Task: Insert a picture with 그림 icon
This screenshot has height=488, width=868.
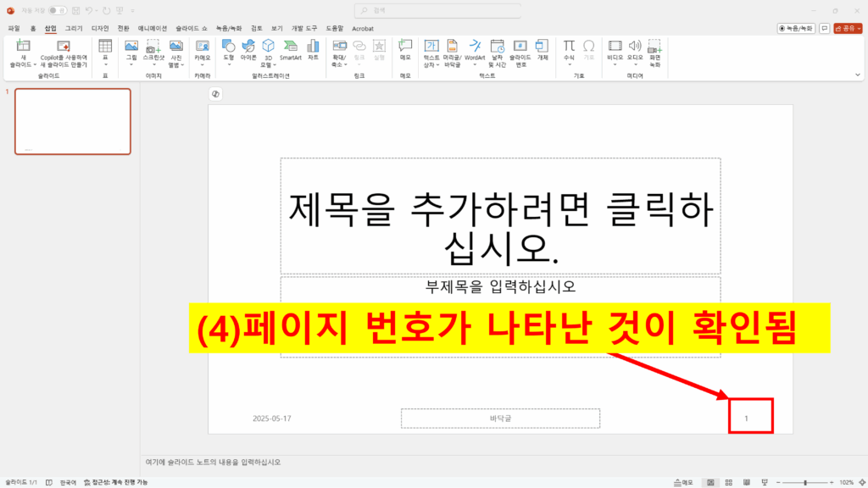Action: pos(131,53)
